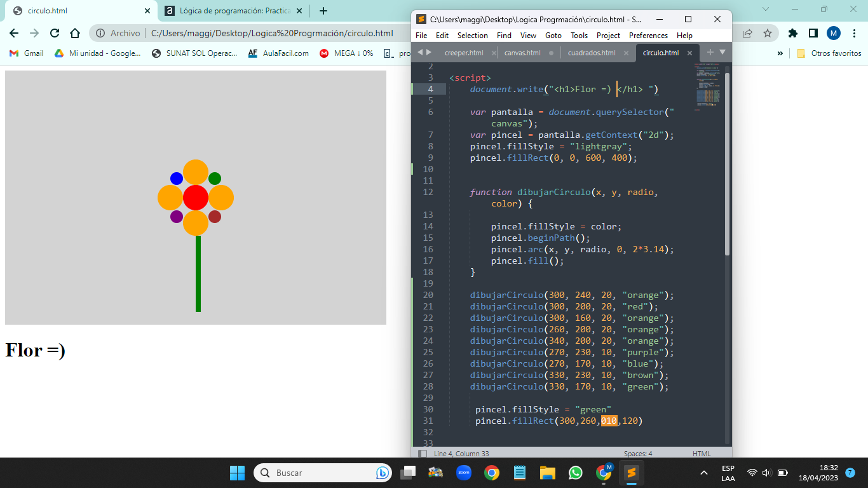This screenshot has height=488, width=868.
Task: Go back in Chrome browser
Action: (14, 33)
